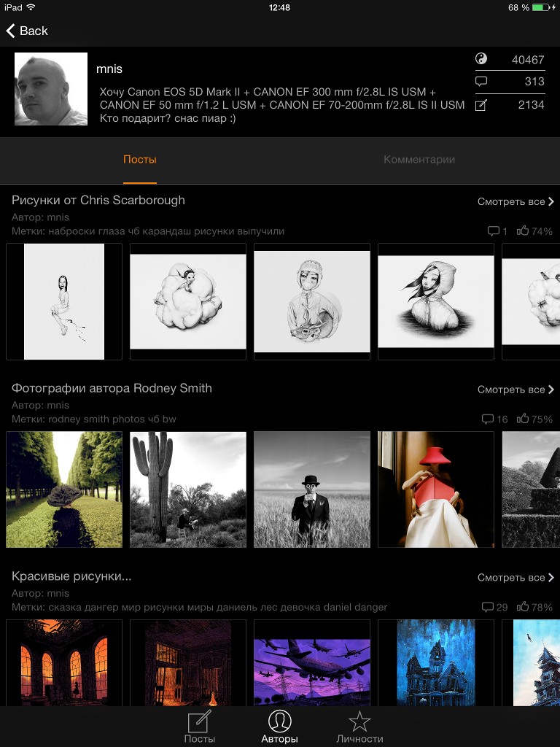Image resolution: width=560 pixels, height=747 pixels.
Task: Tap the yin-yang rating icon
Action: 481,59
